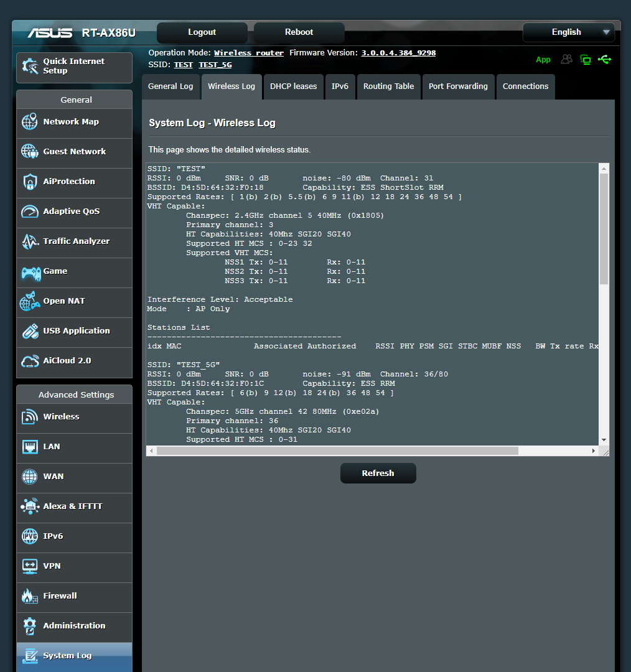Open the Wireless router operation mode link
The width and height of the screenshot is (631, 672).
249,53
